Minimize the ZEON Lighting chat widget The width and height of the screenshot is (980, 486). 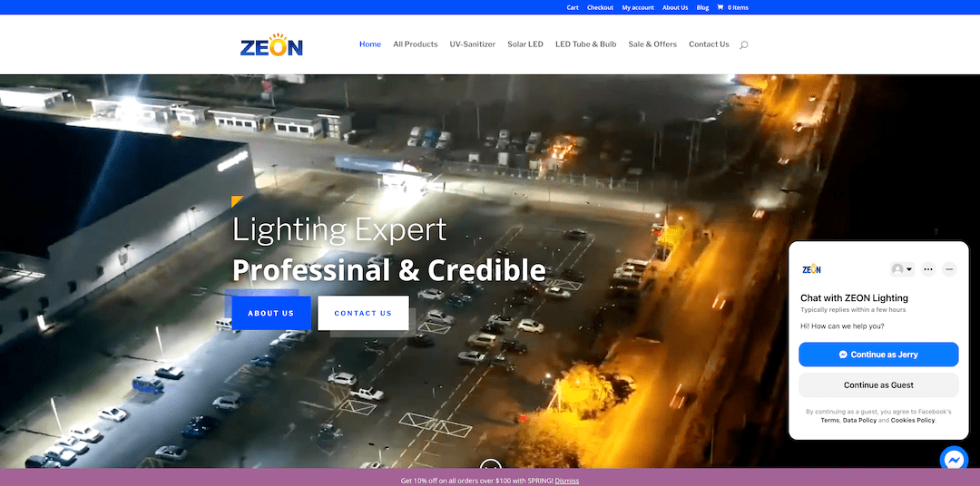(x=949, y=269)
